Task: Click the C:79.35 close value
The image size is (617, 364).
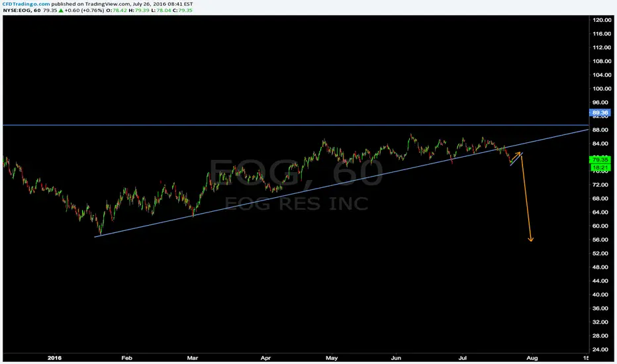Action: [x=183, y=10]
